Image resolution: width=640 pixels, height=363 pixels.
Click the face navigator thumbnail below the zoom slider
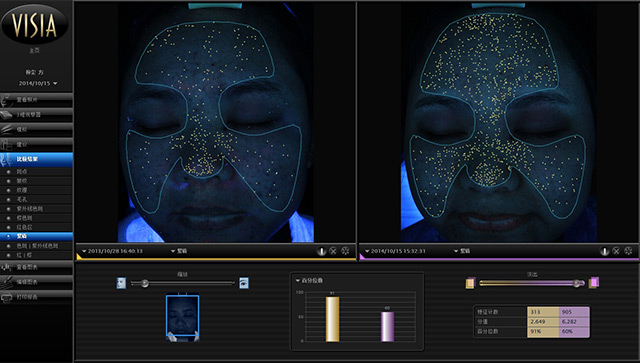click(182, 318)
